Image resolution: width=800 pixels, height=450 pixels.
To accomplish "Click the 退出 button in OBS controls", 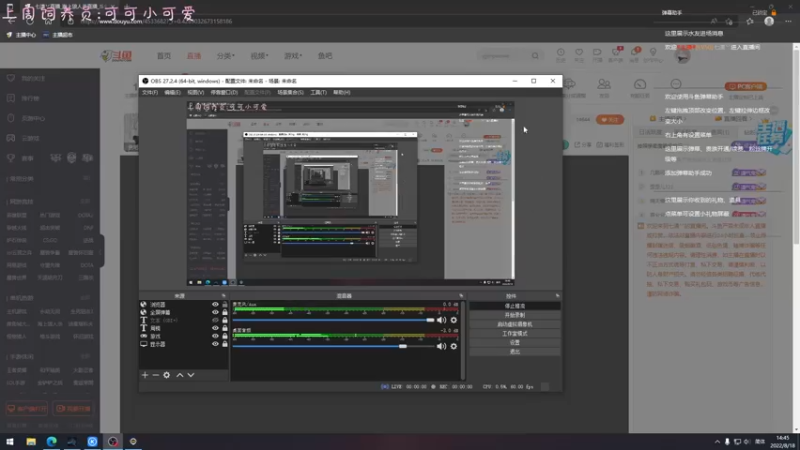I will [x=515, y=352].
